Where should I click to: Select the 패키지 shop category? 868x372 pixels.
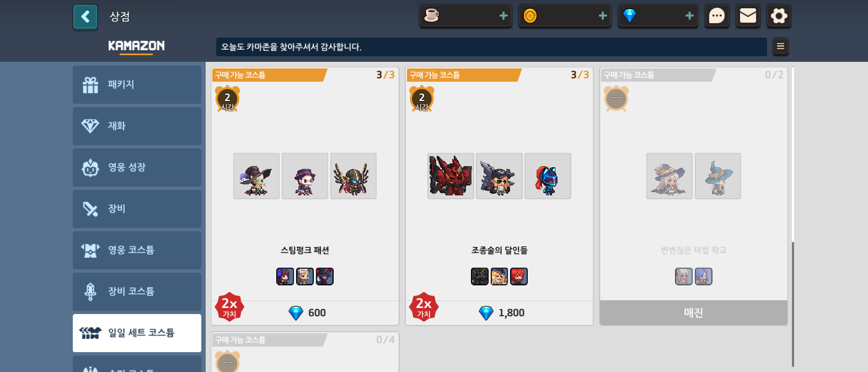pos(137,84)
